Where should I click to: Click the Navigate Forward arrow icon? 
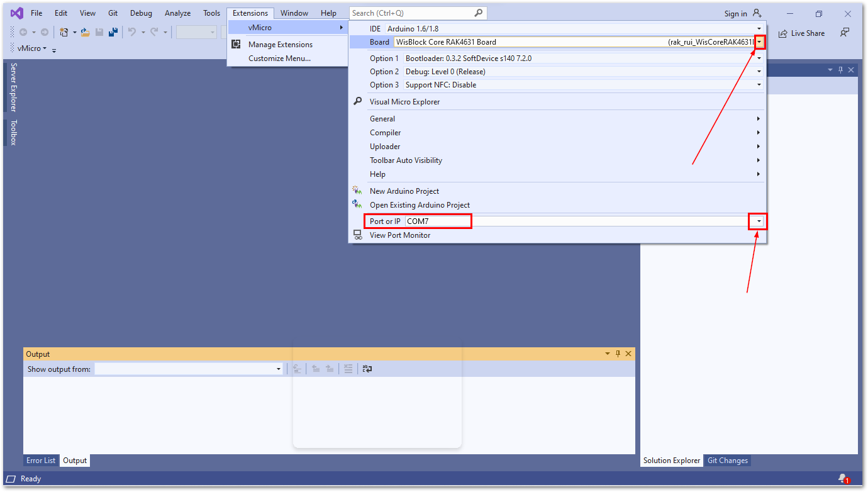44,33
